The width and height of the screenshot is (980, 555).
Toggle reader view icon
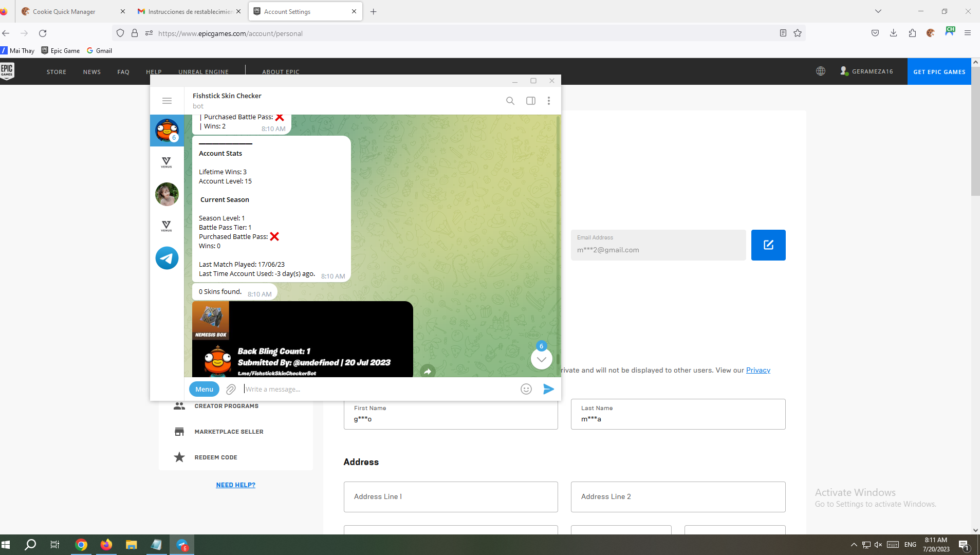783,33
